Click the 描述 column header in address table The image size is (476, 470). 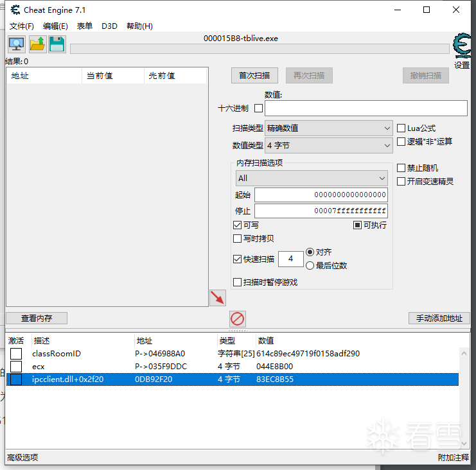(x=83, y=341)
